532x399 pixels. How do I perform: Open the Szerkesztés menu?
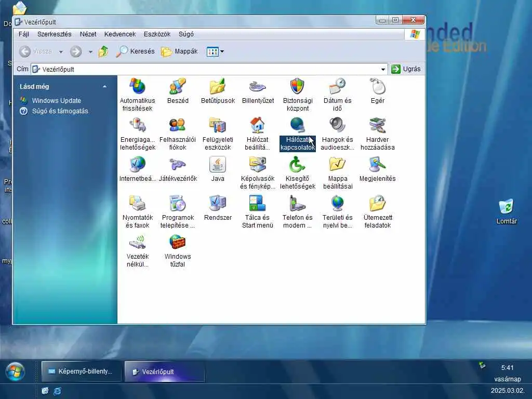pyautogui.click(x=54, y=34)
